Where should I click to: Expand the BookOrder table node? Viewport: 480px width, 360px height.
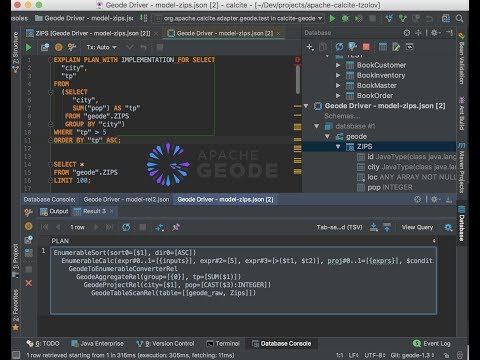[338, 96]
